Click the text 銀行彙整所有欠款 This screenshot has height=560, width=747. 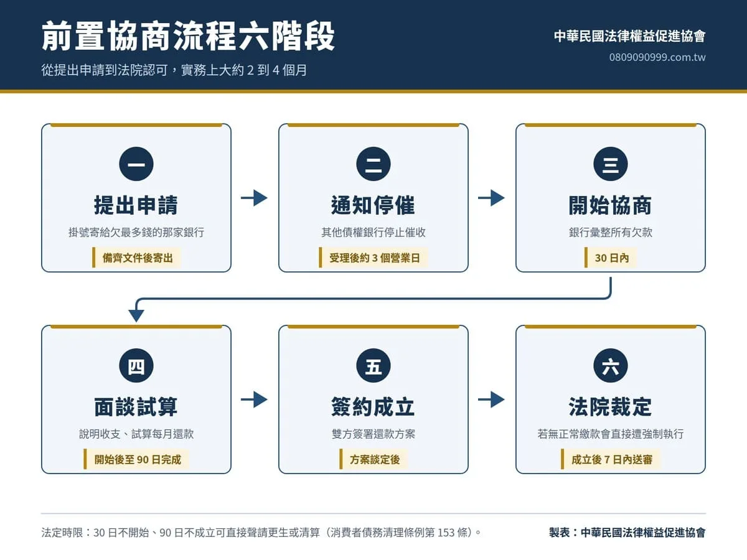pyautogui.click(x=611, y=232)
